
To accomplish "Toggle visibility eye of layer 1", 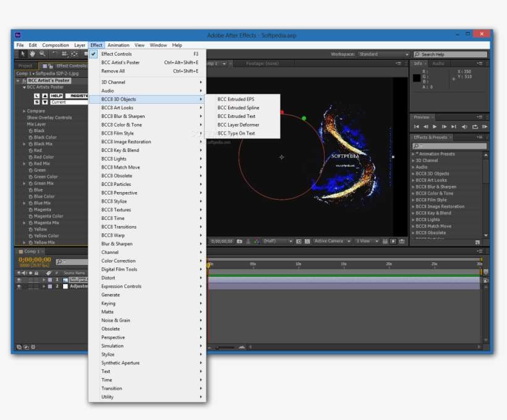I will (x=19, y=280).
